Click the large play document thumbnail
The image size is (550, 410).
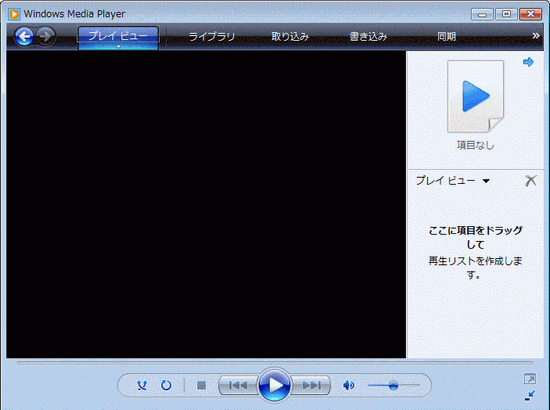pos(475,96)
